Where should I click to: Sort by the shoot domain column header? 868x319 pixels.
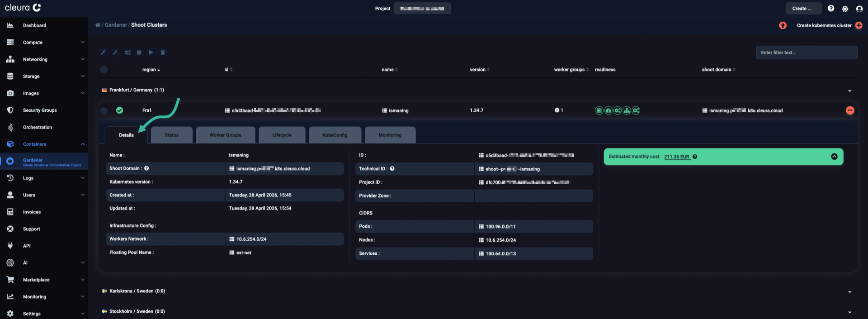718,70
